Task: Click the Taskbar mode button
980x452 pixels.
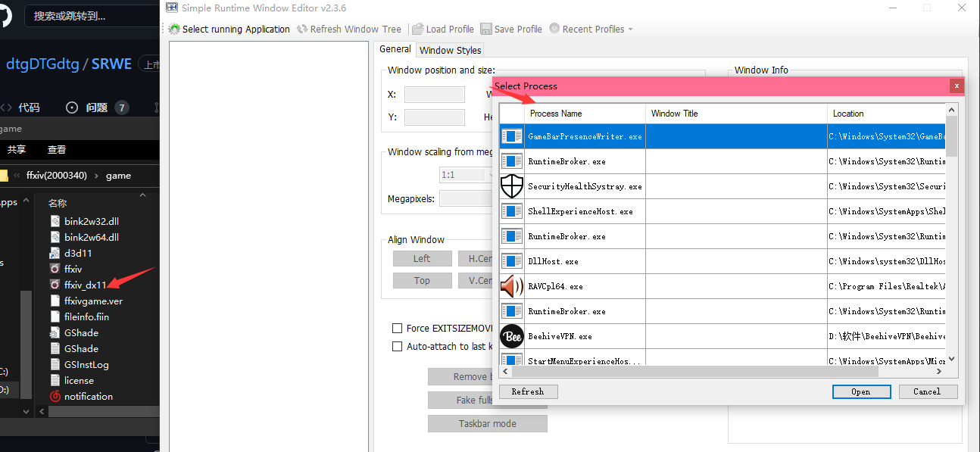Action: pyautogui.click(x=487, y=423)
